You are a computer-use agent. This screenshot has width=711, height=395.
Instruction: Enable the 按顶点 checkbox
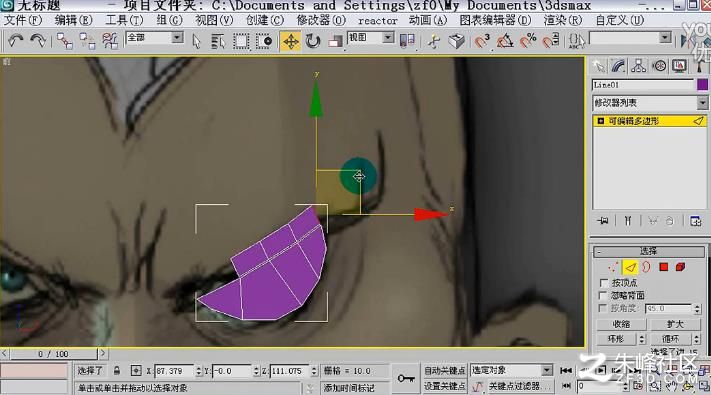pyautogui.click(x=604, y=283)
